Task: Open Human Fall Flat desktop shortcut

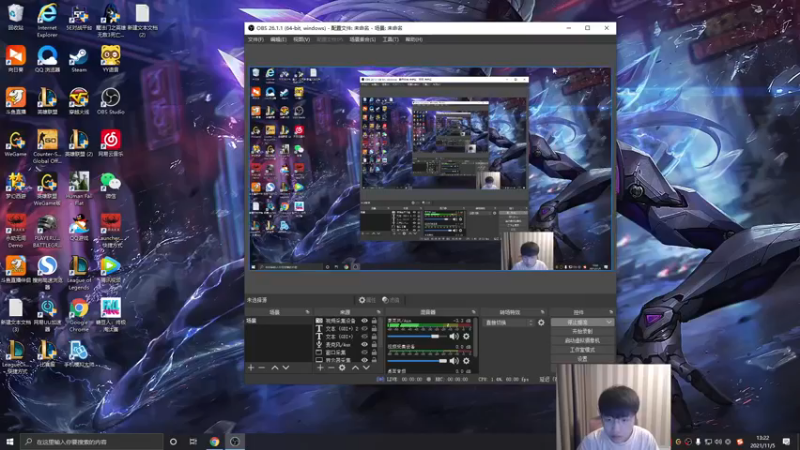Action: (79, 189)
